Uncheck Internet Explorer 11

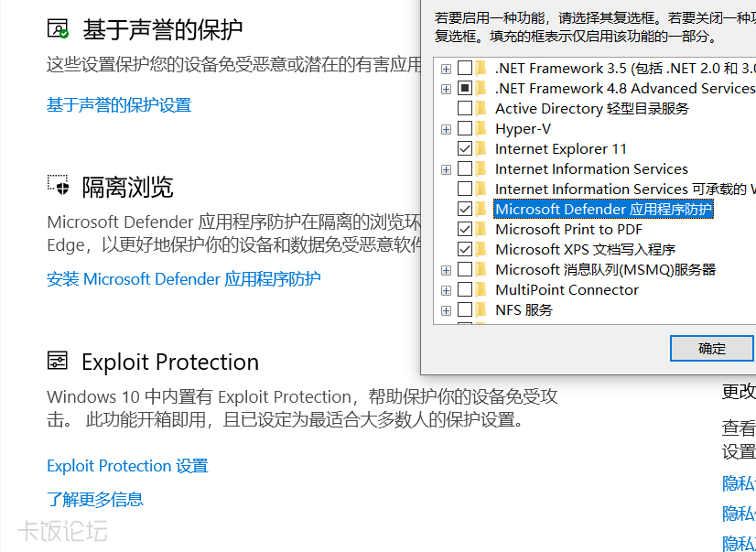point(465,148)
